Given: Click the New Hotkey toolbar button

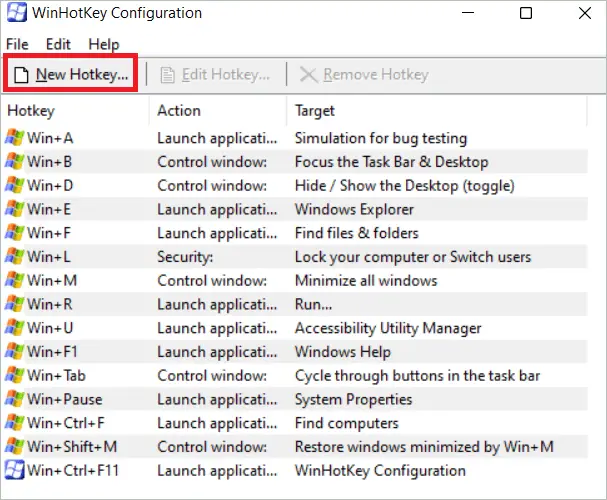Looking at the screenshot, I should click(70, 74).
